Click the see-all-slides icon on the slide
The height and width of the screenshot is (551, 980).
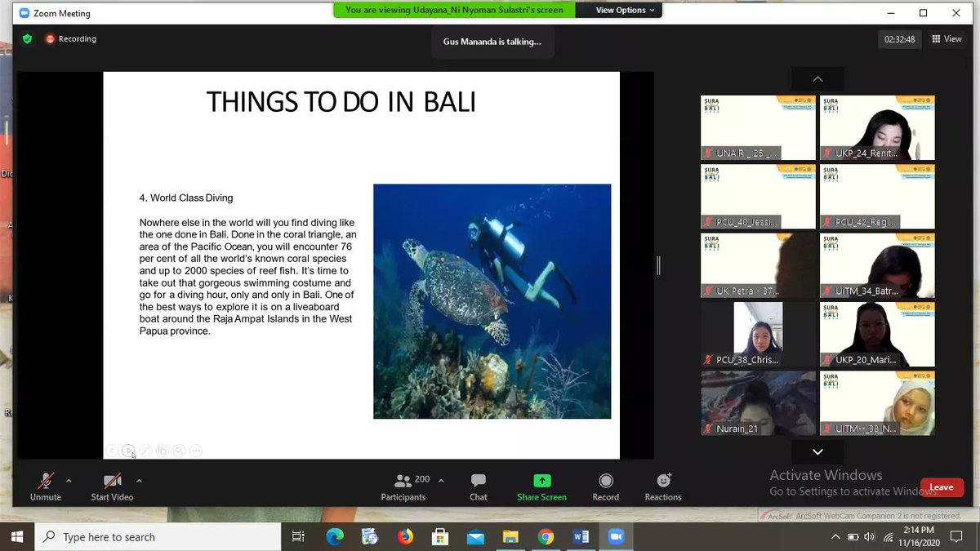click(x=162, y=451)
